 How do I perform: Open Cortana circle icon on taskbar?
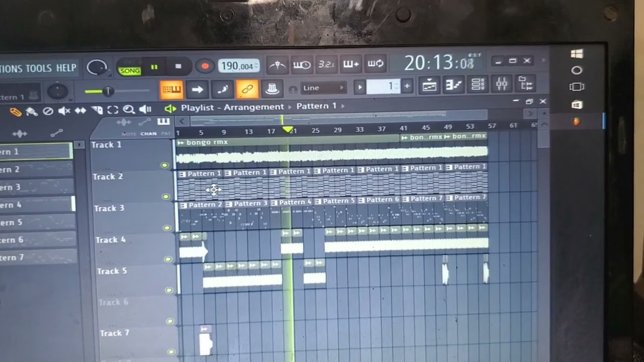tap(577, 70)
